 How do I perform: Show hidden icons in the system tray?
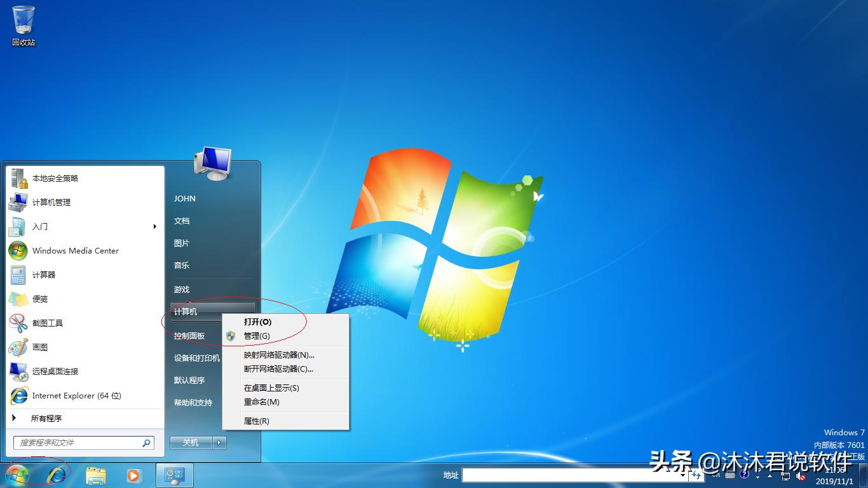point(770,477)
